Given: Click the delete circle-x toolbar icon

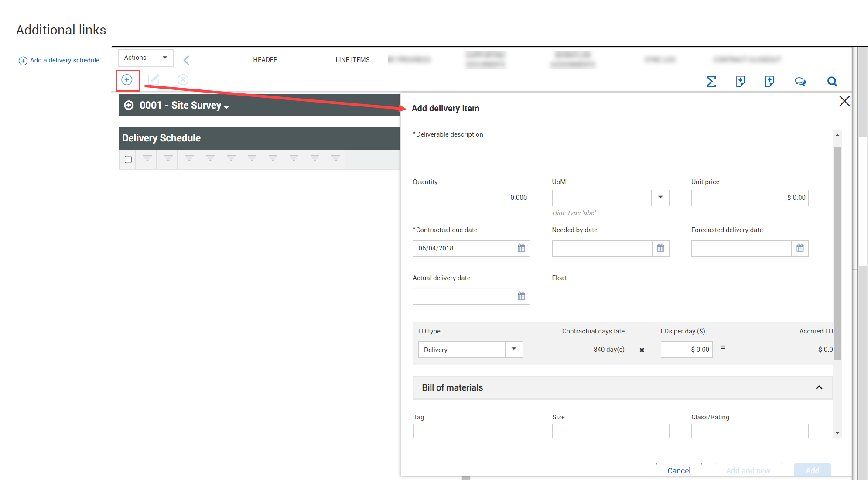Looking at the screenshot, I should point(183,80).
